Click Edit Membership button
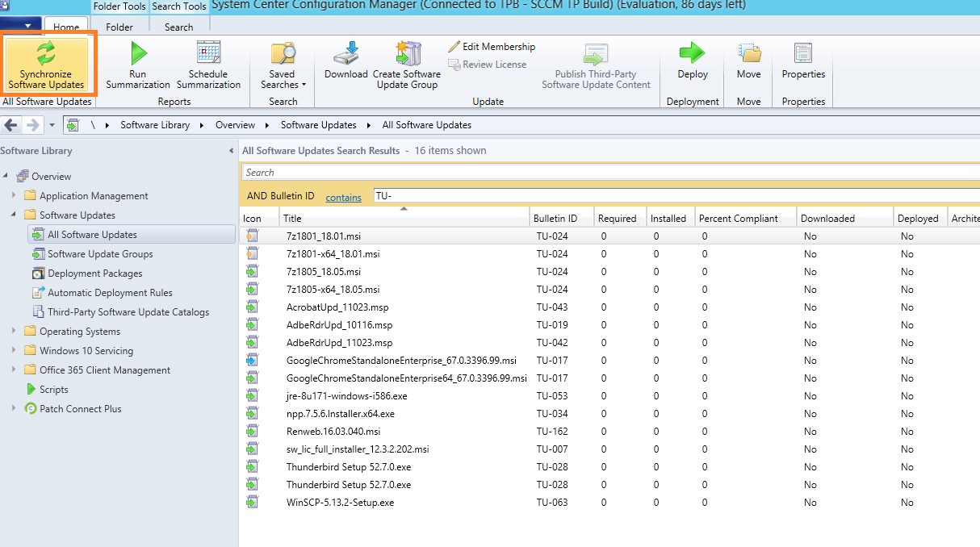The width and height of the screenshot is (980, 547). pyautogui.click(x=492, y=47)
